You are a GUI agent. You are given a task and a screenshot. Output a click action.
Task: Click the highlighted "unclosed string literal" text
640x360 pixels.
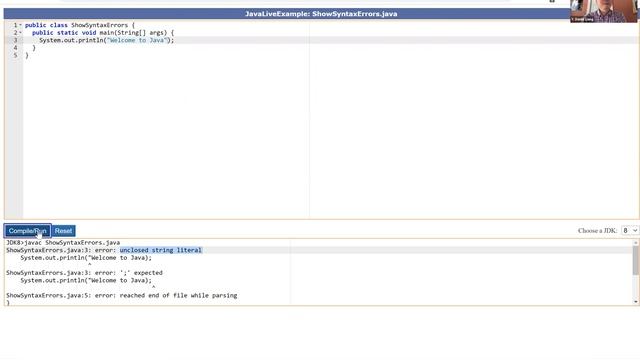pyautogui.click(x=160, y=250)
